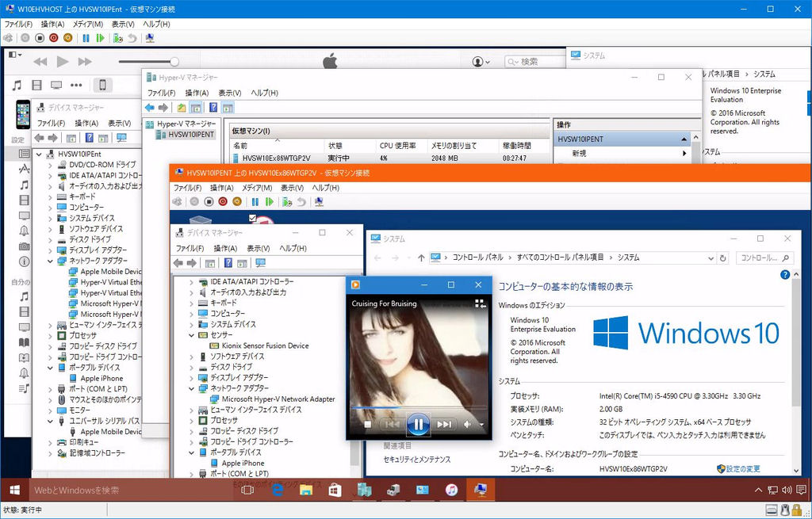Open Microsoft Edge from the taskbar
Screen dimensions: 812x519
[278, 490]
